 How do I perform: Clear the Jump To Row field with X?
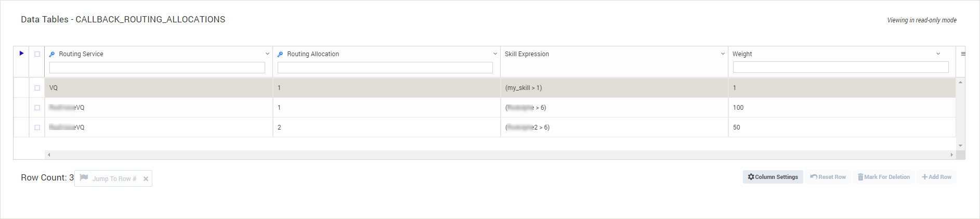coord(146,179)
